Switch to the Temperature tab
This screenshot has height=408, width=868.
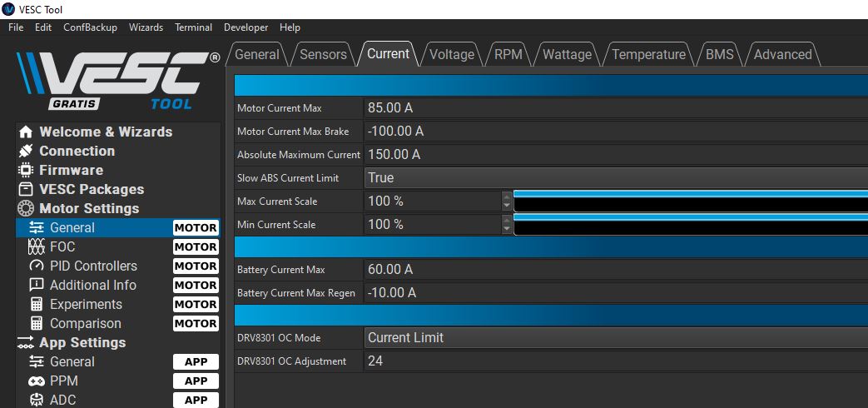coord(648,55)
